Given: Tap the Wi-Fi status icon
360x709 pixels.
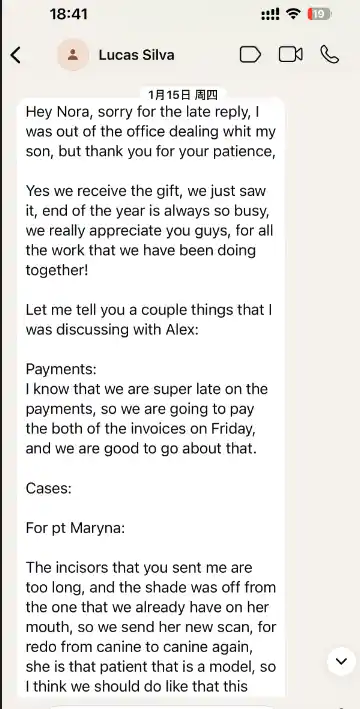Looking at the screenshot, I should pyautogui.click(x=294, y=14).
